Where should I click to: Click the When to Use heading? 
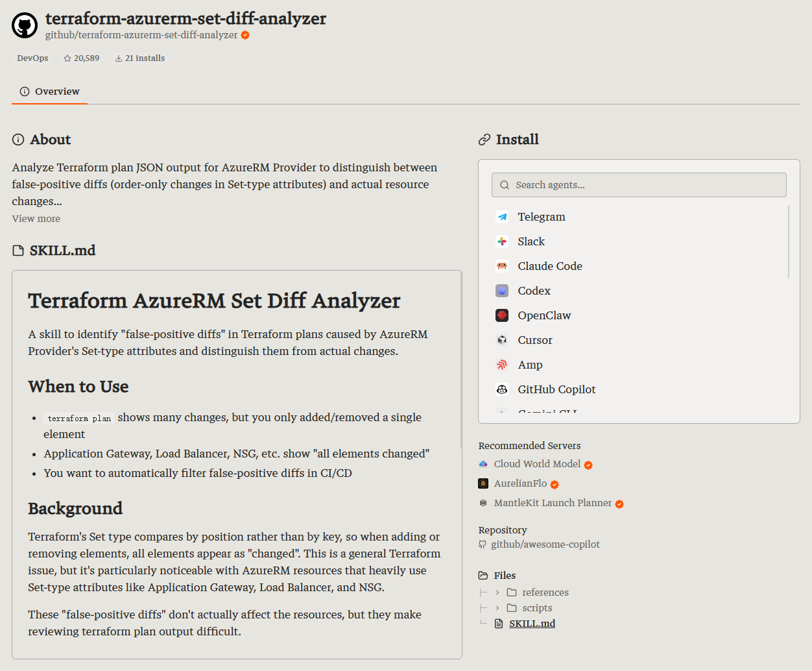click(78, 387)
